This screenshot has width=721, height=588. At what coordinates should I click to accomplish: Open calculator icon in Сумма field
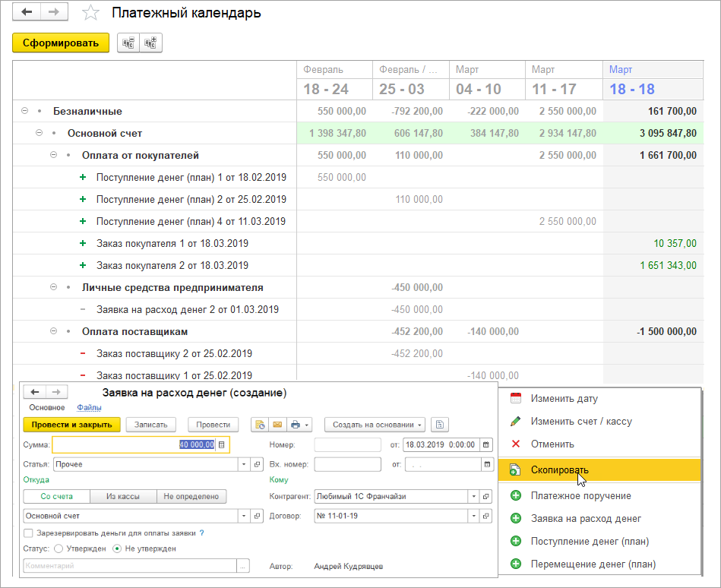click(222, 444)
